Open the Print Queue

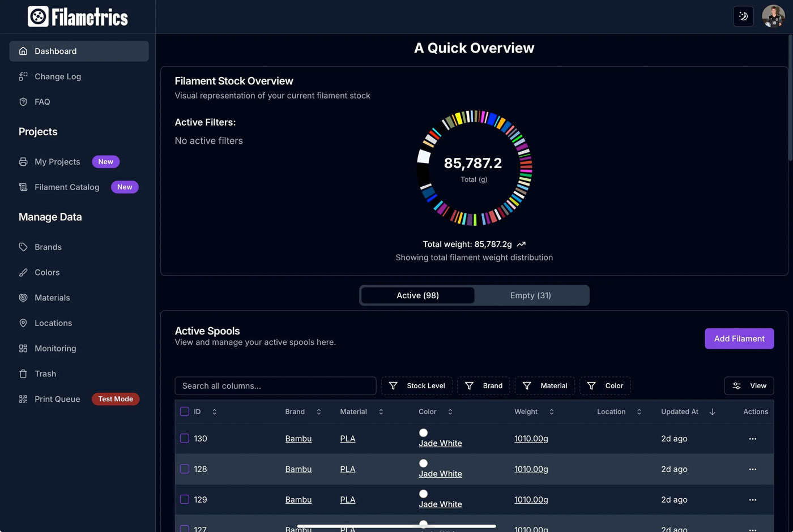point(57,399)
